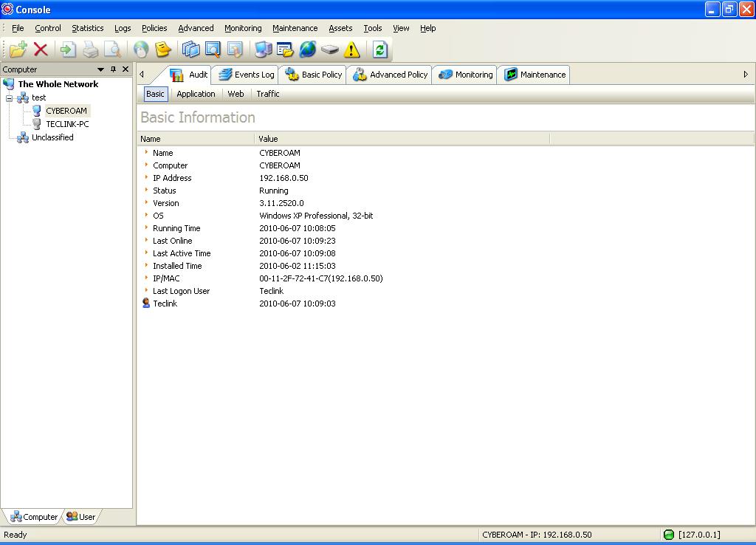Open the Advanced menu
Screen dimensions: 756x545
(196, 28)
